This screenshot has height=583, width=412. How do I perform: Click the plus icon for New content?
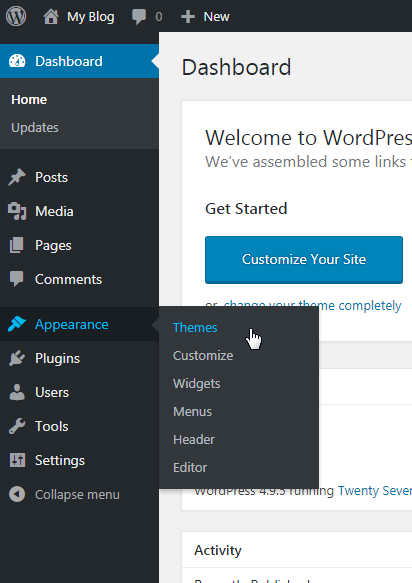coord(188,17)
